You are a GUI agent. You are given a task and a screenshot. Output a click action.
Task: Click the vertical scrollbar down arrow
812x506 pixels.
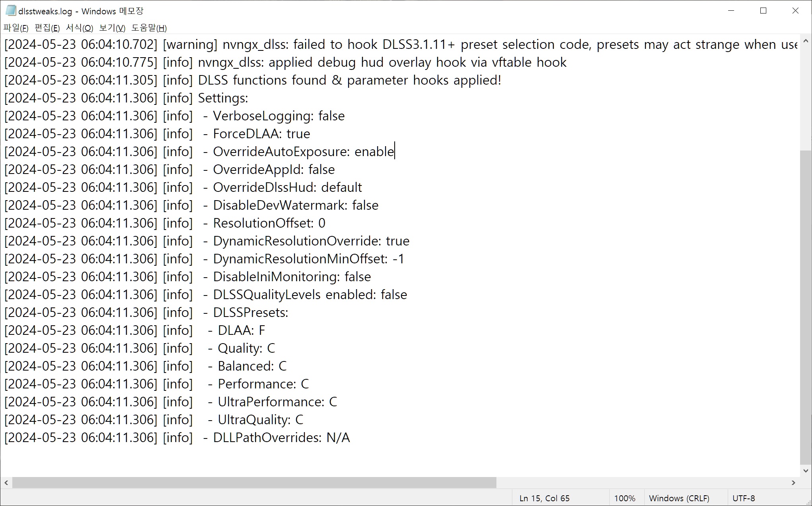(x=806, y=471)
